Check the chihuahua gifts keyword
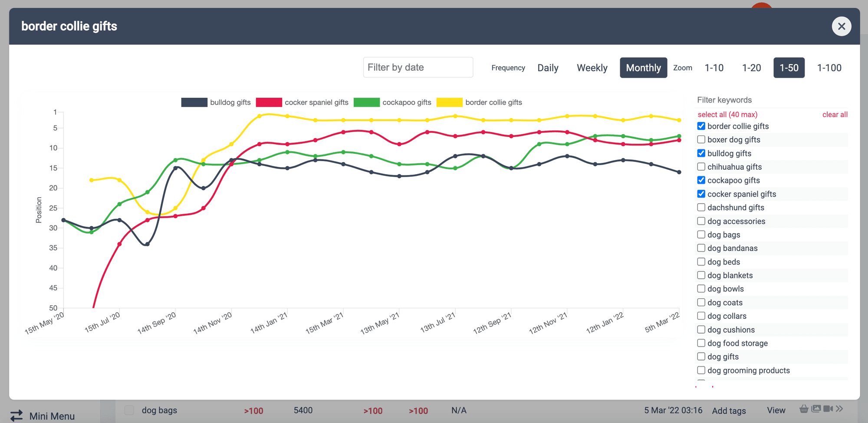Screen dimensions: 868x423 click(x=701, y=166)
